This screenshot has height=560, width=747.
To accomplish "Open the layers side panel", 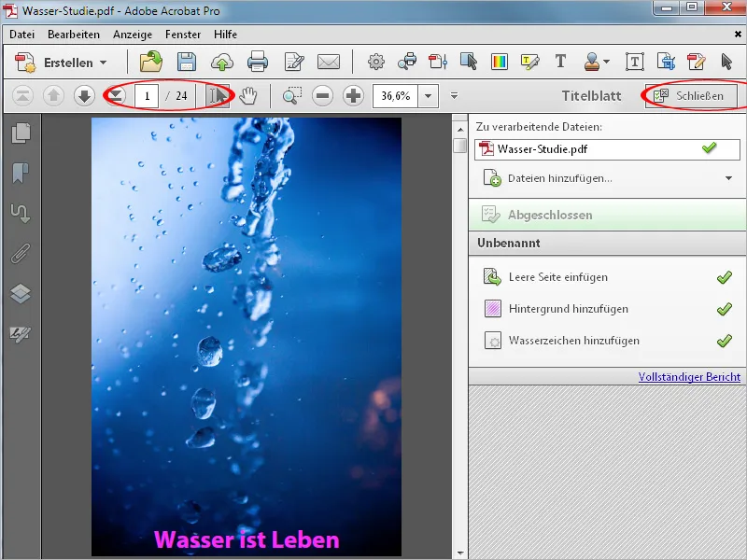I will [21, 293].
